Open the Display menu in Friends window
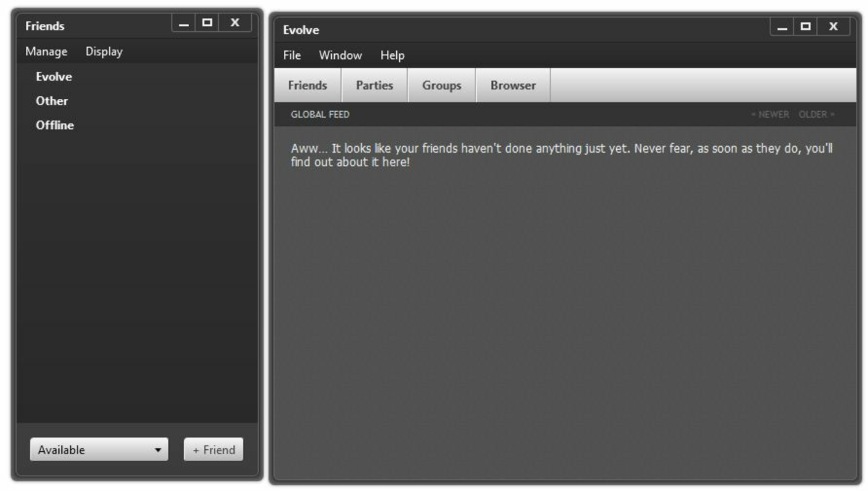 pos(104,52)
